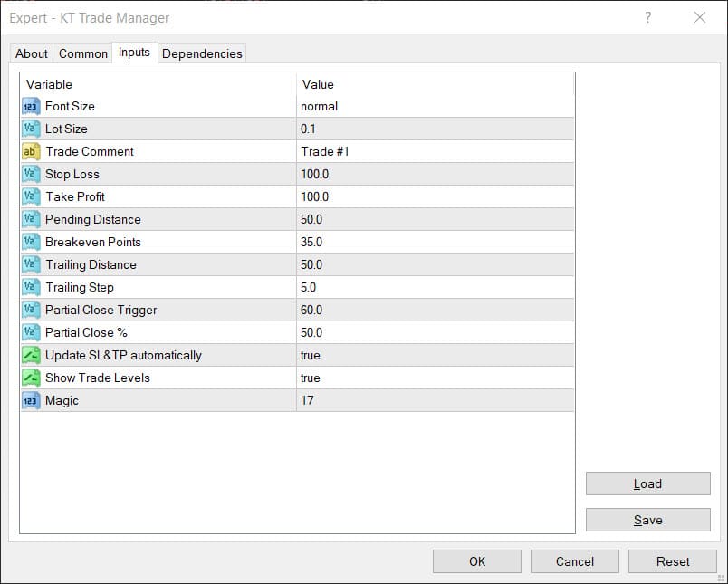Confirm with the OK button
Viewport: 728px width, 584px height.
coord(477,561)
